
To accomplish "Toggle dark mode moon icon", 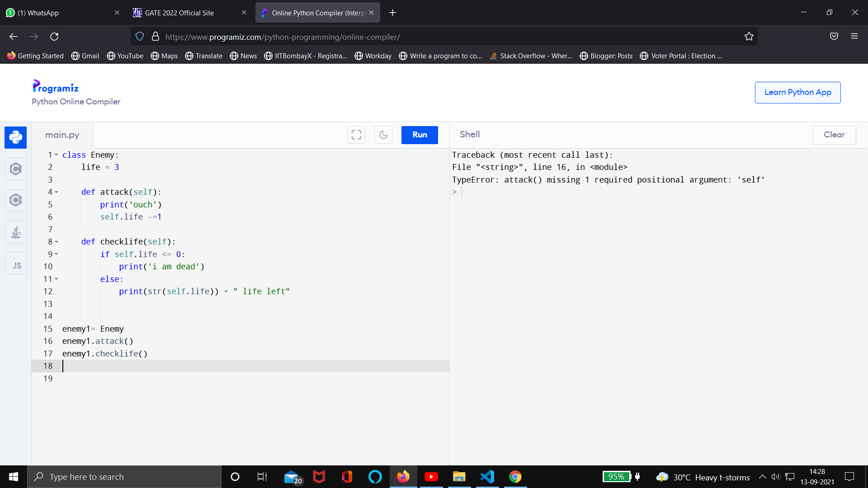I will pos(383,135).
